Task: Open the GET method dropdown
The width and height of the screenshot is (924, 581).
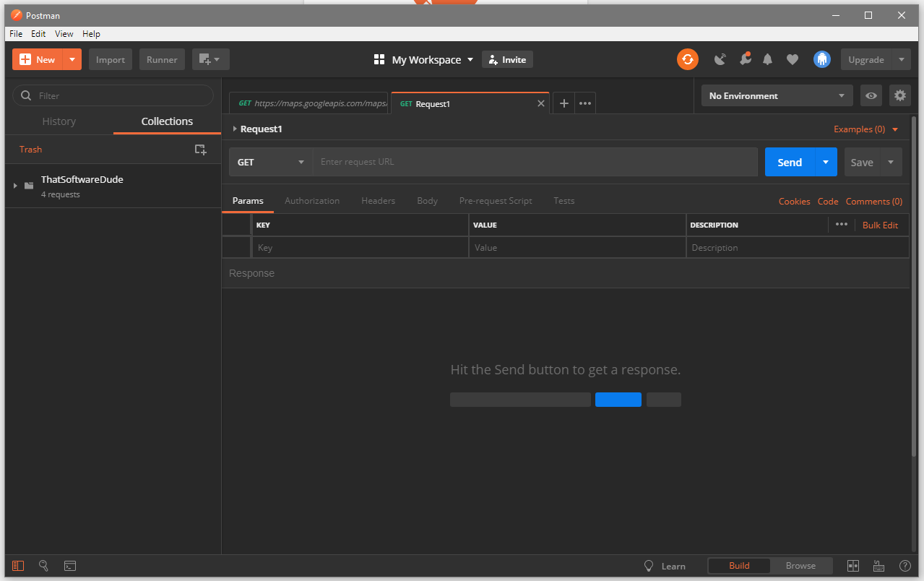Action: point(271,162)
